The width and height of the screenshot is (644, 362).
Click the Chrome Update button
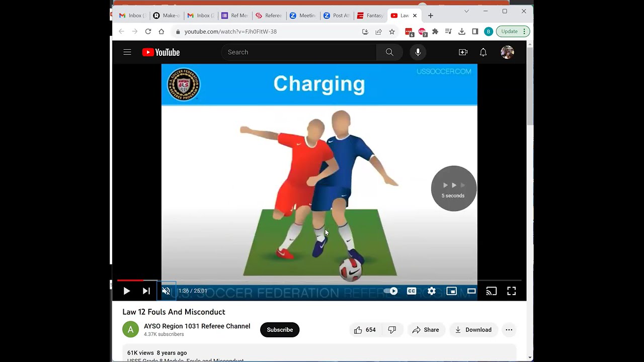click(x=513, y=32)
